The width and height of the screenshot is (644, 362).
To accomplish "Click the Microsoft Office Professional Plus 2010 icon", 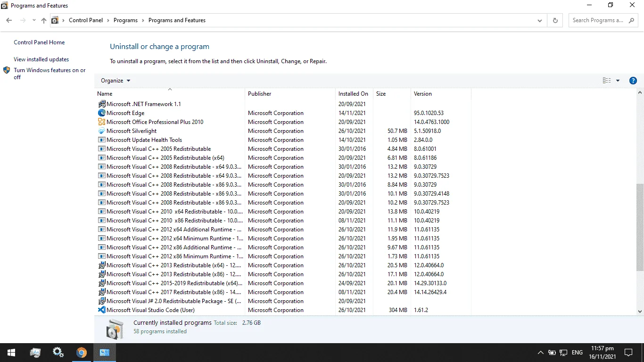I will [x=101, y=122].
